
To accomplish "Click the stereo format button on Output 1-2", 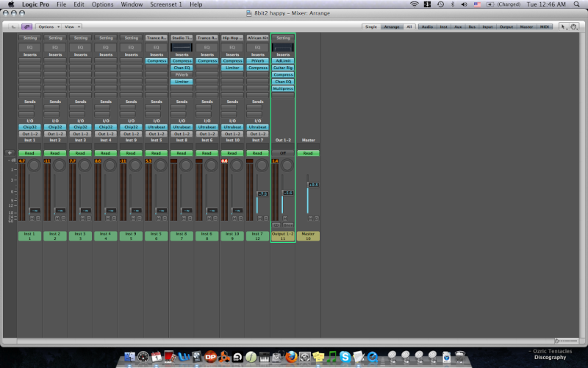I will pyautogui.click(x=276, y=225).
